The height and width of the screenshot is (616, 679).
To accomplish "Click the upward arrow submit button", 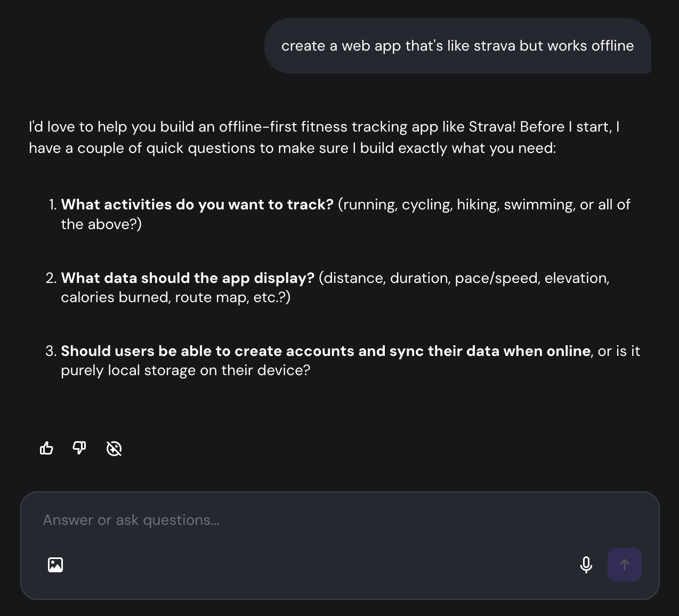I will coord(624,565).
